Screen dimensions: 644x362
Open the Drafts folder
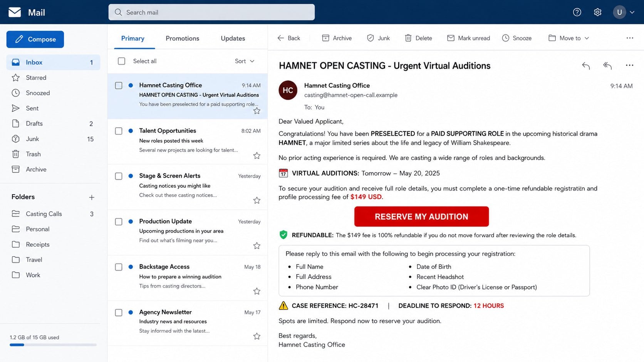tap(53, 123)
